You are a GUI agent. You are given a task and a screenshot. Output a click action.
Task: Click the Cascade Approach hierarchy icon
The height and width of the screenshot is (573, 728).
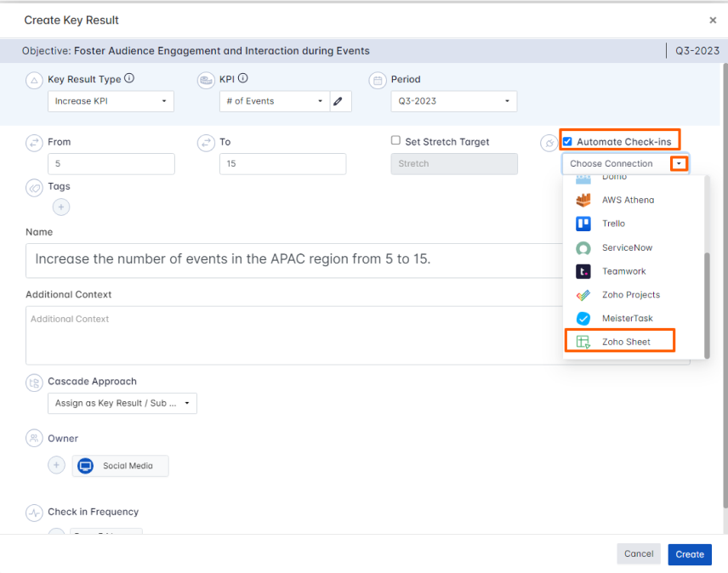[34, 383]
